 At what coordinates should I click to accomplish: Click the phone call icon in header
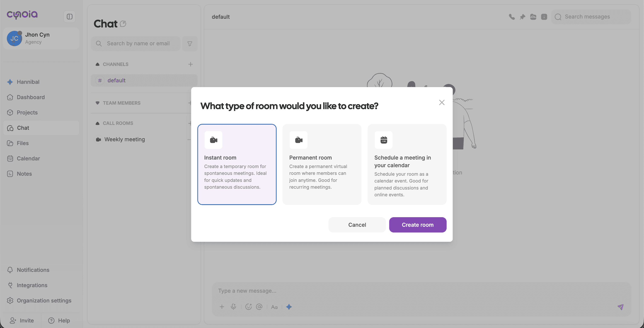512,17
